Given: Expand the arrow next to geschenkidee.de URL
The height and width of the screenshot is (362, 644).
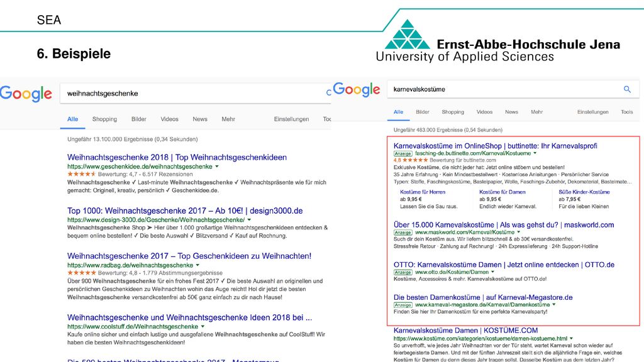Looking at the screenshot, I should 217,167.
